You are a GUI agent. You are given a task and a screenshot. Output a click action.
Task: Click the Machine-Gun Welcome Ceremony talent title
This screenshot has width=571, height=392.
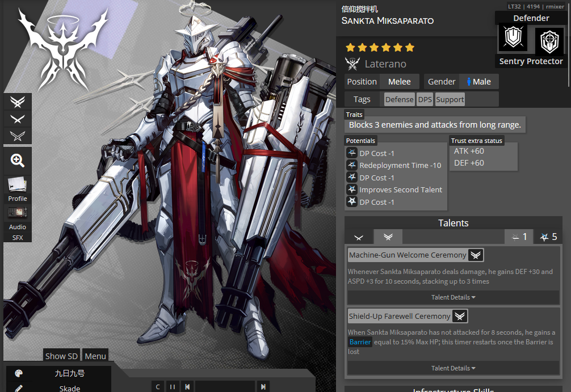pyautogui.click(x=408, y=255)
